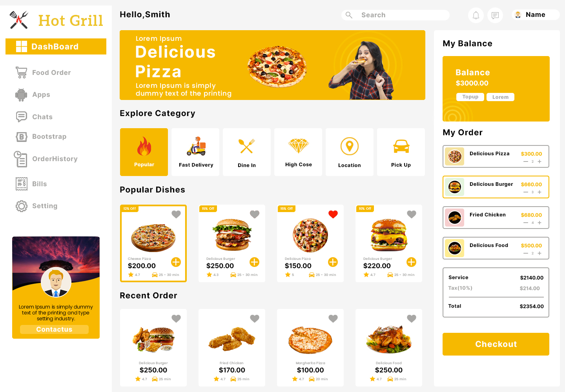Toggle favorite heart on Cheese Pizza
The image size is (565, 392).
pos(176,214)
